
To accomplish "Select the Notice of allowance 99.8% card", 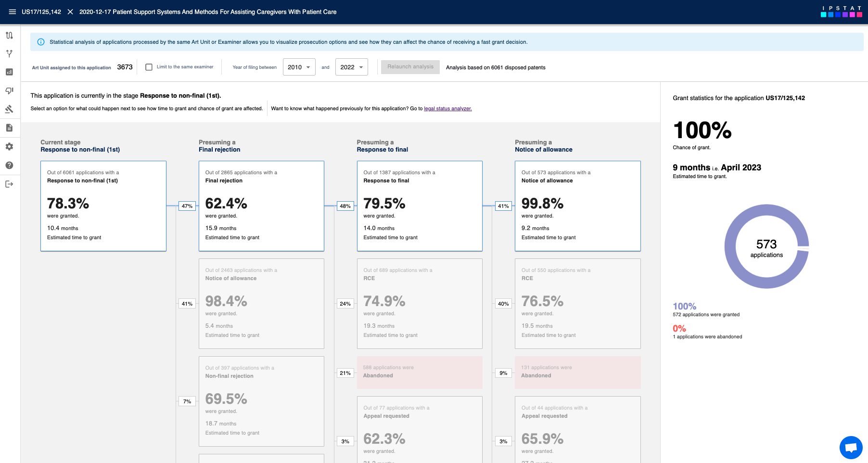I will click(x=578, y=206).
